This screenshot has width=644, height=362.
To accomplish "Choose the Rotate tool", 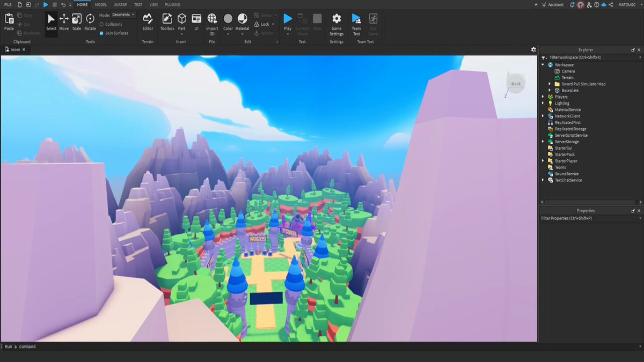I will 90,23.
